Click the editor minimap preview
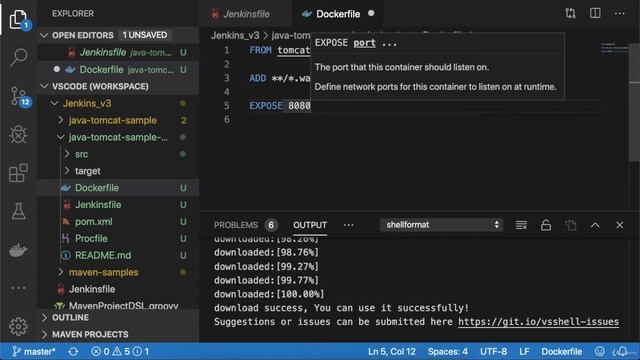This screenshot has height=360, width=640. pyautogui.click(x=614, y=48)
